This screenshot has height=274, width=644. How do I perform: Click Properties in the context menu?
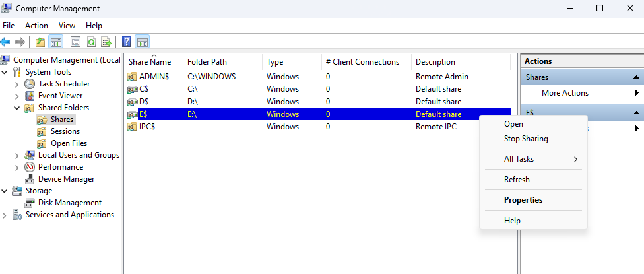pos(523,200)
